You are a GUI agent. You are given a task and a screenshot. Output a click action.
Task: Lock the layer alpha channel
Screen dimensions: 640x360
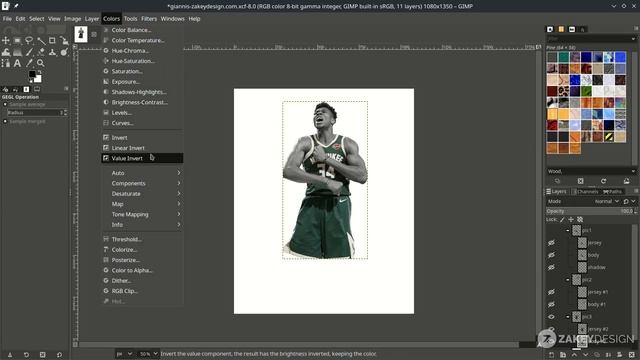[x=580, y=220]
